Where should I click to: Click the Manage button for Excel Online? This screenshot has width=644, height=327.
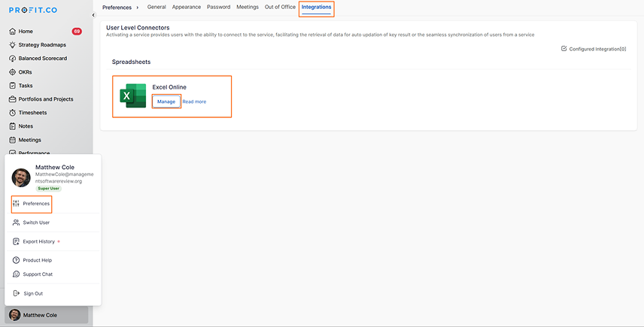click(x=166, y=101)
